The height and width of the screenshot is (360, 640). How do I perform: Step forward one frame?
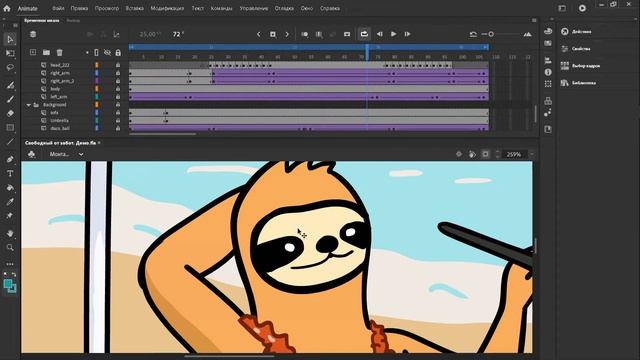[407, 34]
